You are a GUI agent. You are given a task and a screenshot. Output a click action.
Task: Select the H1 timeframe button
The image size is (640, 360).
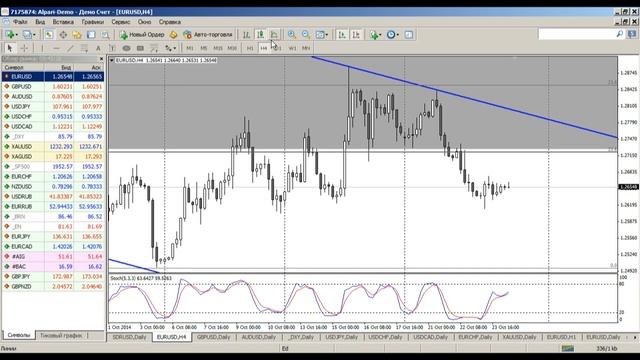pyautogui.click(x=250, y=48)
